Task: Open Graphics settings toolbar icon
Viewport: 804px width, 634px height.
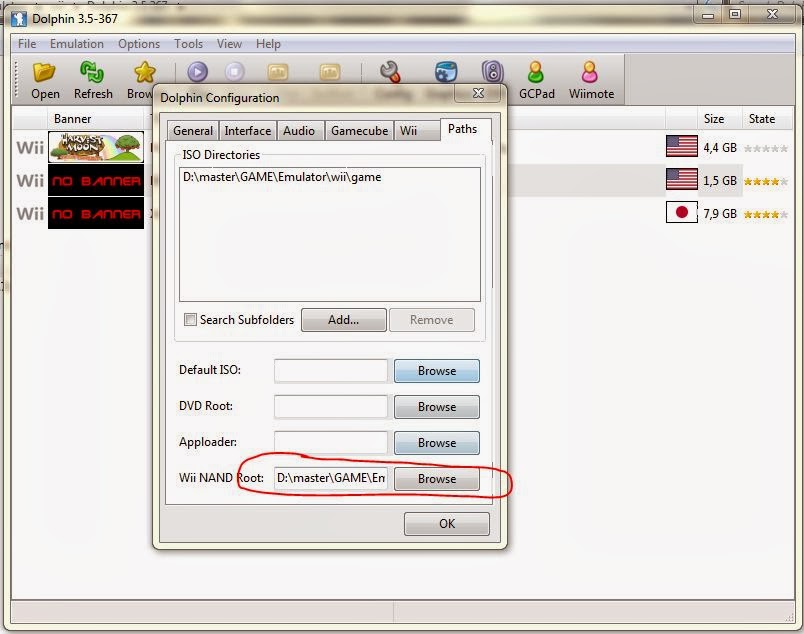Action: point(446,72)
